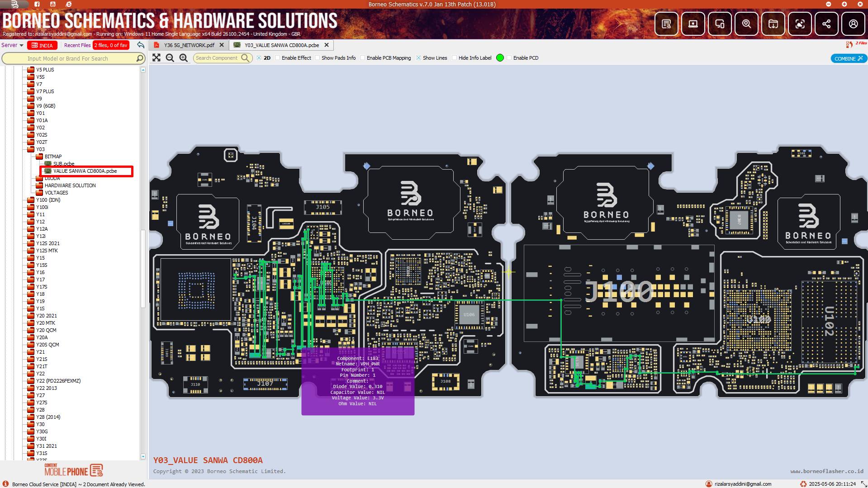Click the back arrow icon beside Recent Files

pyautogui.click(x=141, y=45)
